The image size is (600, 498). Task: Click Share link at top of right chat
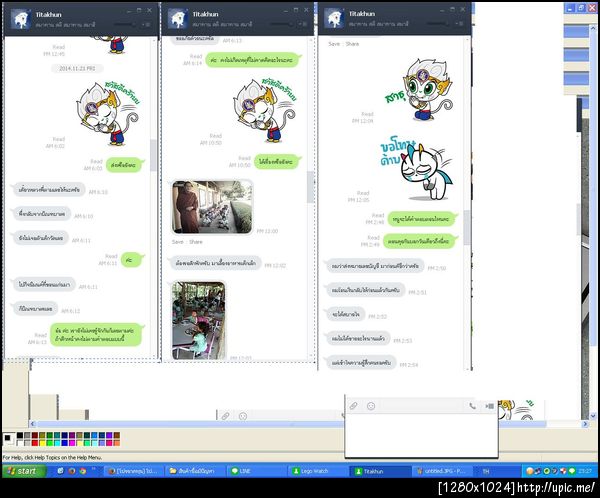pos(352,44)
